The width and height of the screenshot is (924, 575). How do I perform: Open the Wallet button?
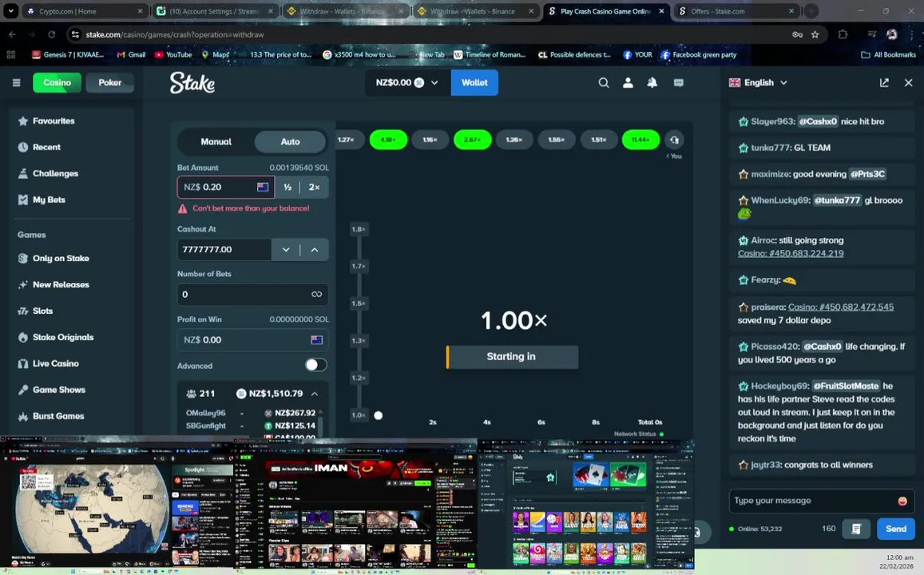pos(474,82)
